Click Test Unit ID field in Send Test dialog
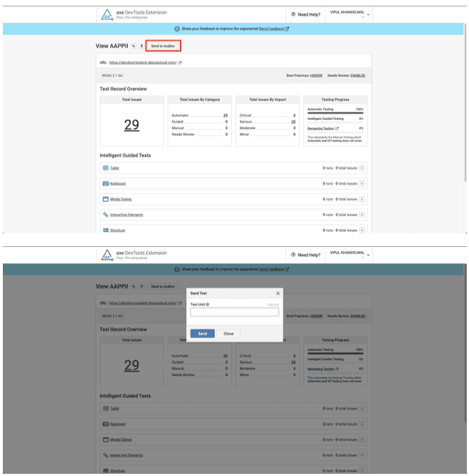The width and height of the screenshot is (469, 476). pyautogui.click(x=234, y=312)
